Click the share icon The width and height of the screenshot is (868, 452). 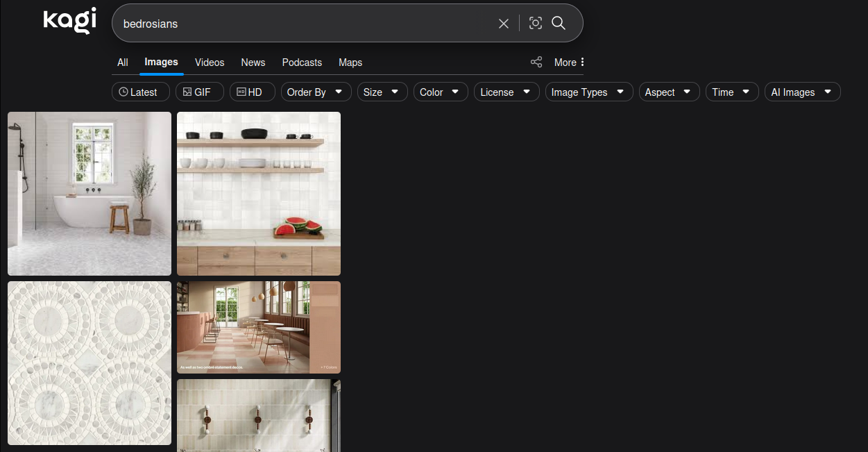[x=536, y=62]
